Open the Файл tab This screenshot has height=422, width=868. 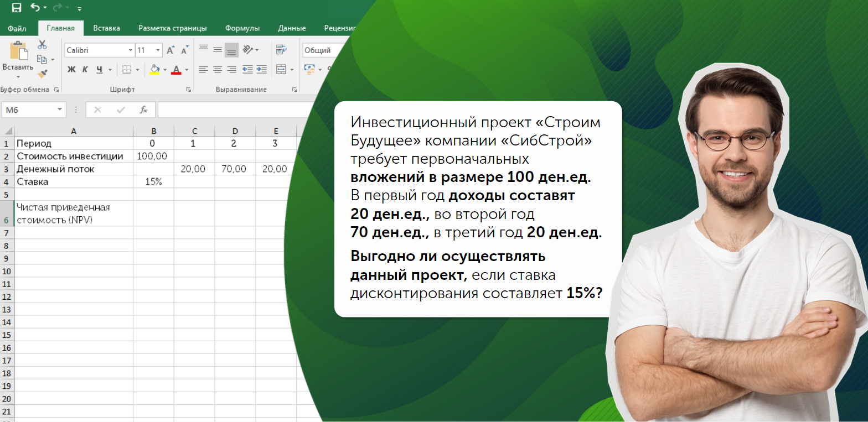coord(17,28)
